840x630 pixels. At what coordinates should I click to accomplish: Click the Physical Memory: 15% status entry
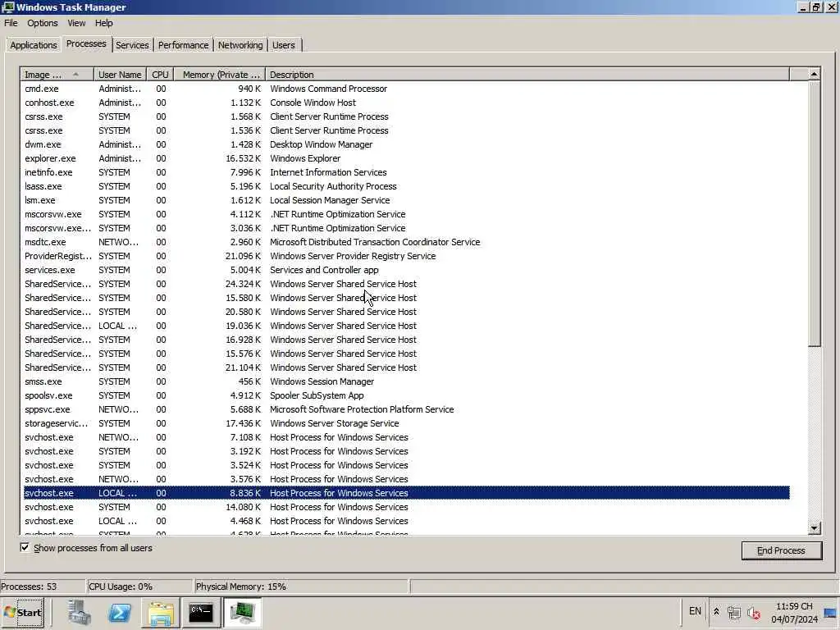click(x=301, y=586)
